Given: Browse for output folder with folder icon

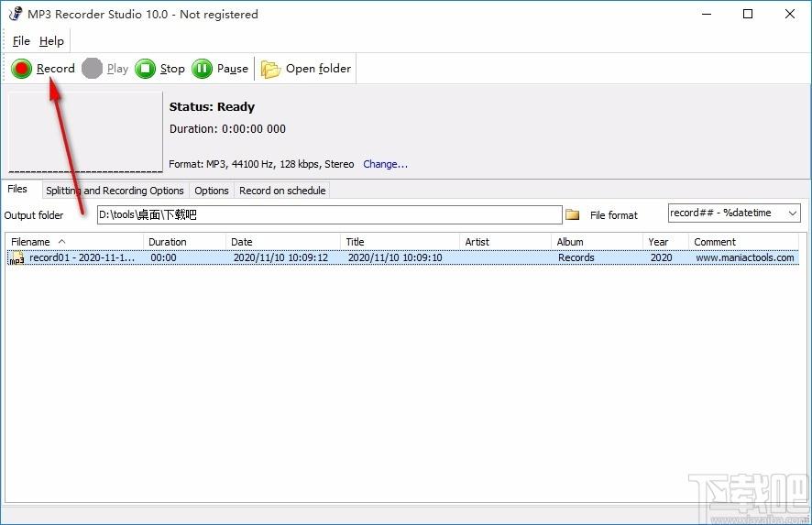Looking at the screenshot, I should coord(573,214).
